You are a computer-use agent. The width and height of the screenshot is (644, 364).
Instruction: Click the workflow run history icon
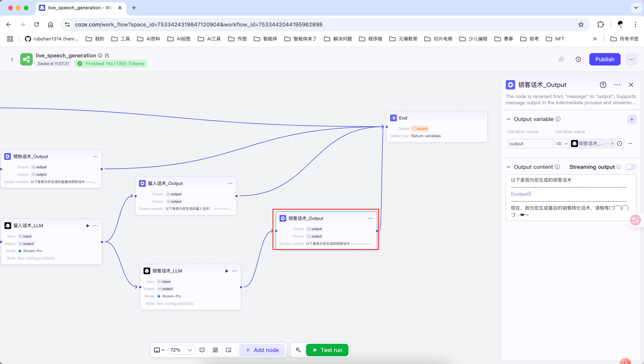pos(578,59)
